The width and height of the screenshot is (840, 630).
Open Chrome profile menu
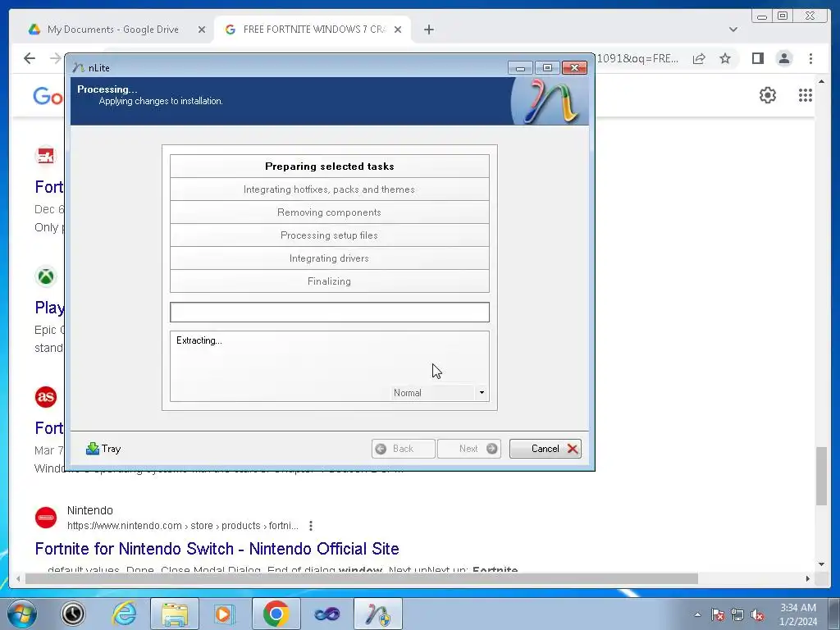(x=784, y=58)
